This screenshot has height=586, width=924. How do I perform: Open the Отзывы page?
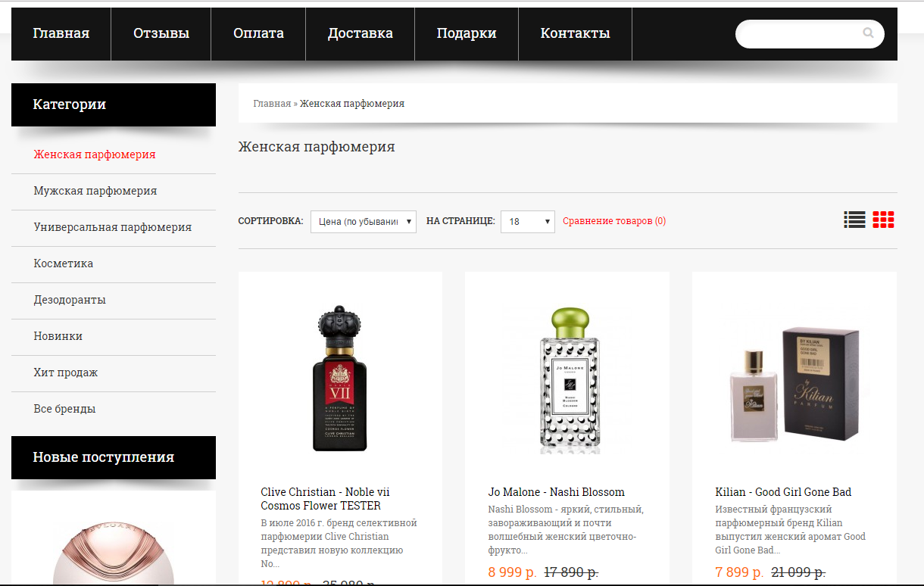(x=161, y=33)
